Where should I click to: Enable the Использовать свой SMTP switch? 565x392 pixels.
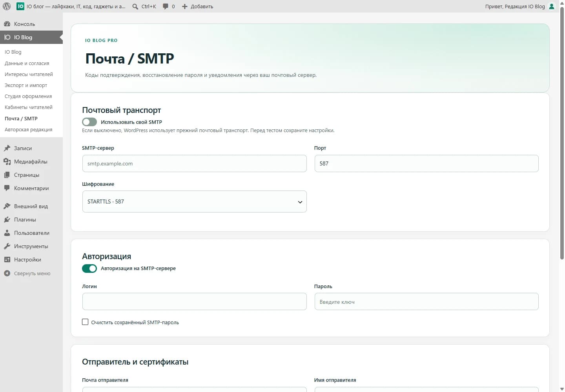pos(89,122)
